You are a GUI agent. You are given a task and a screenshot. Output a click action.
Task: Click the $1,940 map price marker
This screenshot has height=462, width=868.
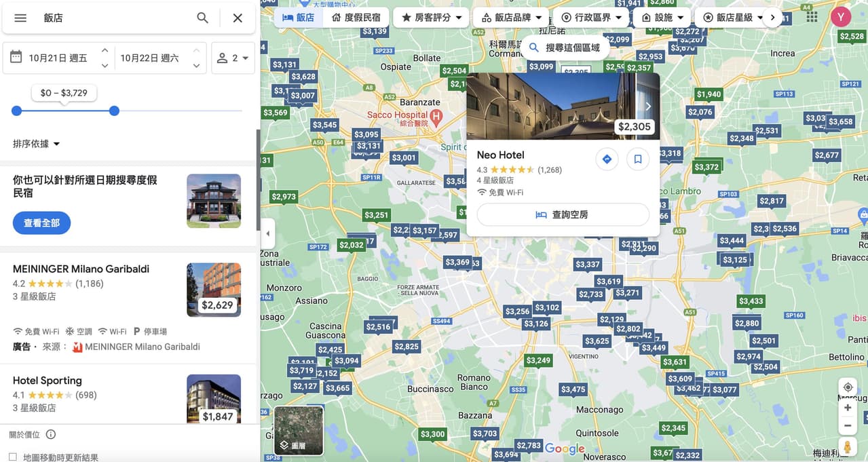(709, 94)
